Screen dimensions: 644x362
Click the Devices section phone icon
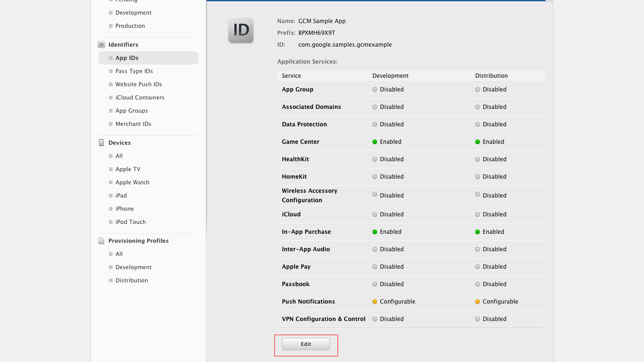click(101, 143)
